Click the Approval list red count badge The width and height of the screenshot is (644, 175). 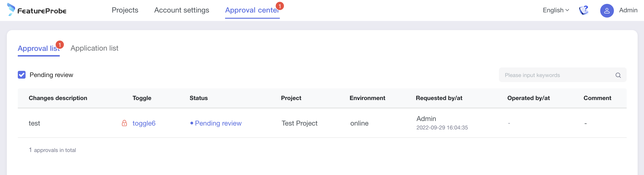pos(60,45)
